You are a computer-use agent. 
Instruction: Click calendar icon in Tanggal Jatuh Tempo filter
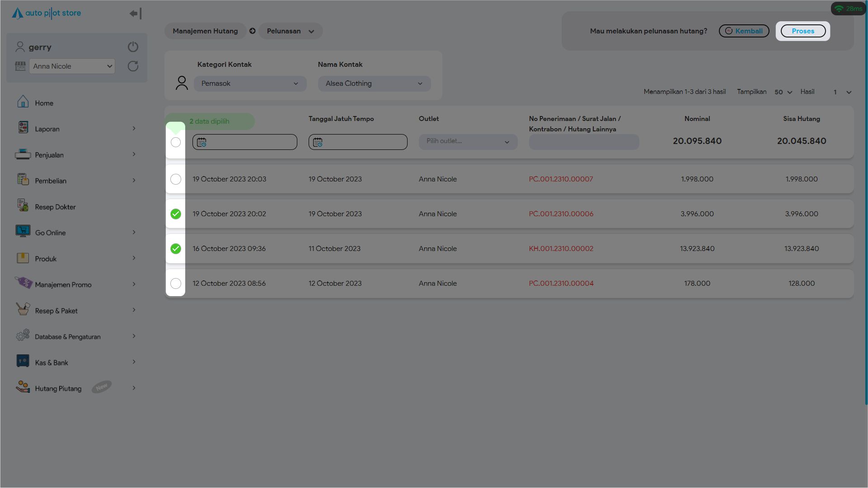[x=318, y=142]
